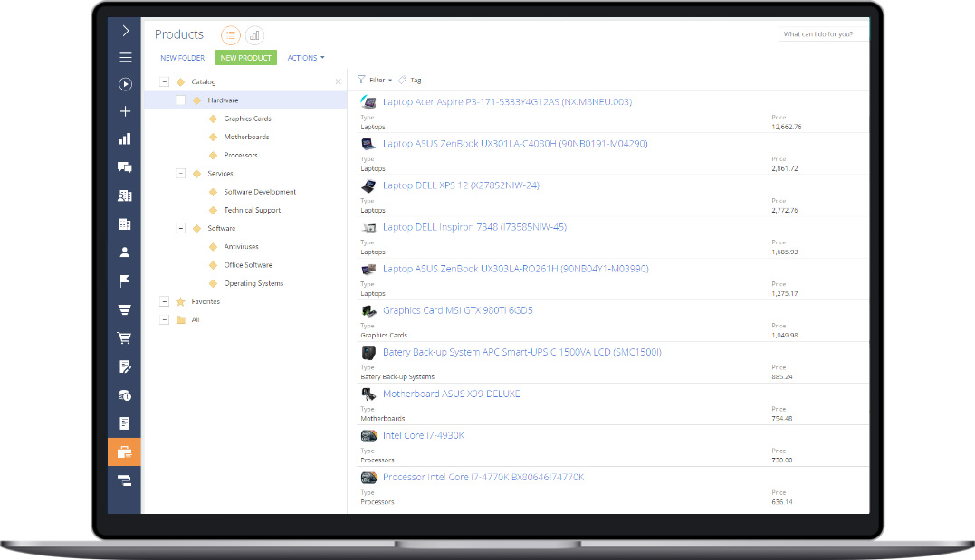
Task: Click the New Product button
Action: point(245,58)
